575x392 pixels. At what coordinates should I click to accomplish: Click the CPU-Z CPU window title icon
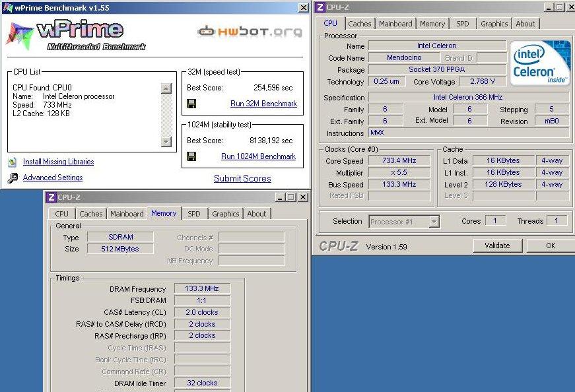tap(320, 7)
